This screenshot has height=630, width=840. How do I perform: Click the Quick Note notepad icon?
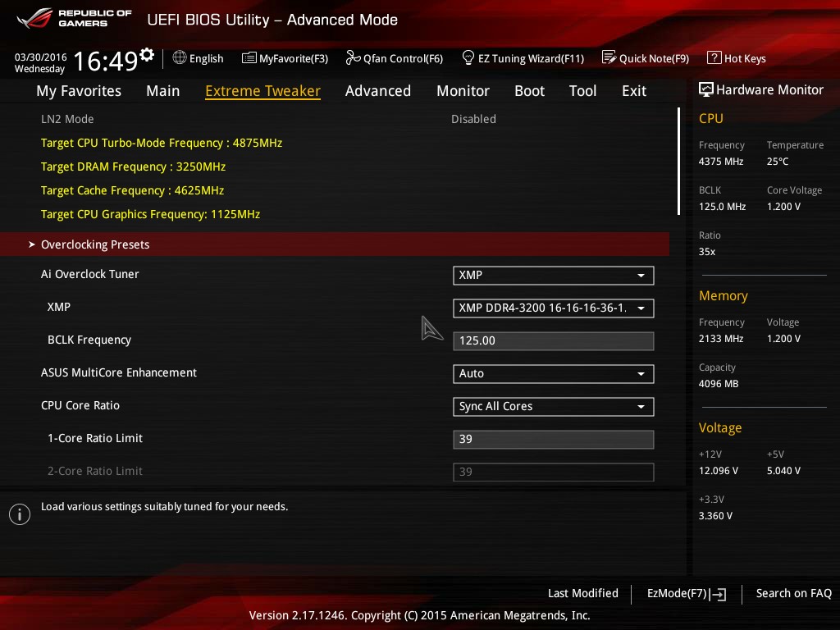[x=609, y=57]
